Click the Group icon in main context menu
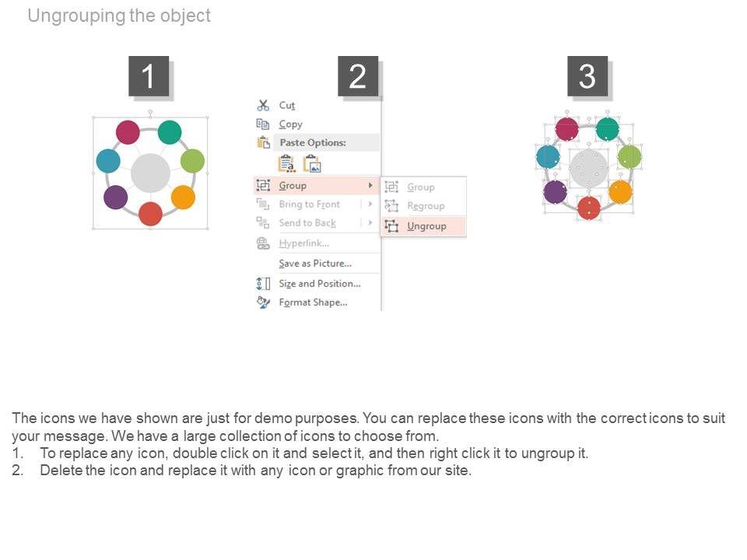This screenshot has height=560, width=747. [x=263, y=185]
